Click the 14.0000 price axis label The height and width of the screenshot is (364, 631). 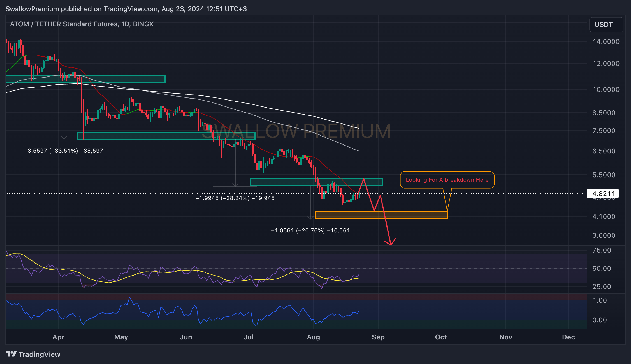606,42
